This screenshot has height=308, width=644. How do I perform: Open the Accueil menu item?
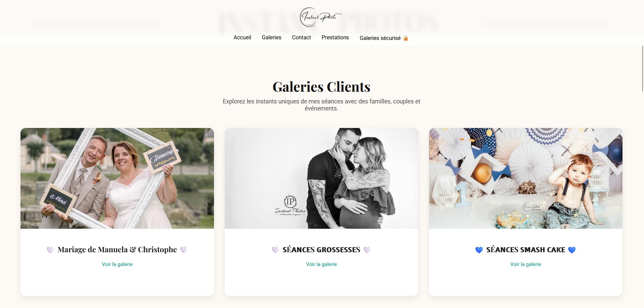pyautogui.click(x=242, y=38)
